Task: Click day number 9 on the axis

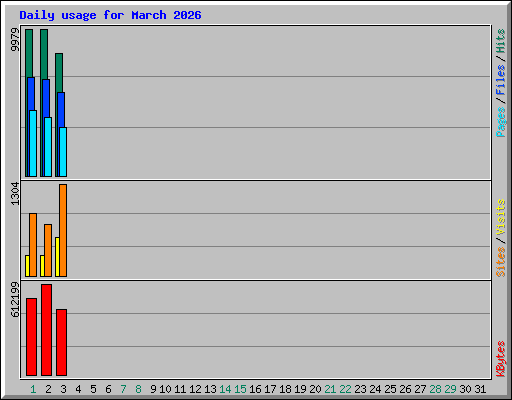Action: [x=153, y=389]
